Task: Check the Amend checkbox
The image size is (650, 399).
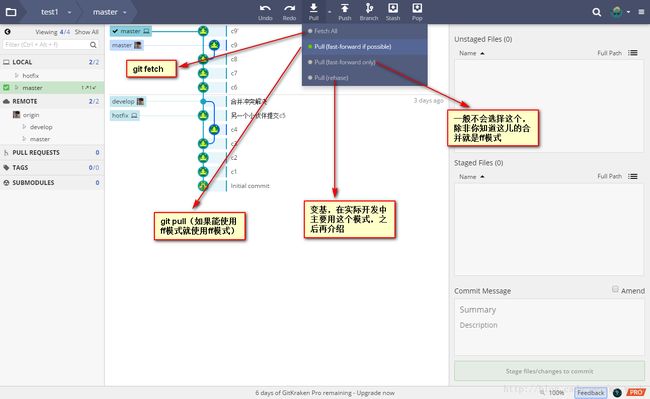Action: (615, 289)
